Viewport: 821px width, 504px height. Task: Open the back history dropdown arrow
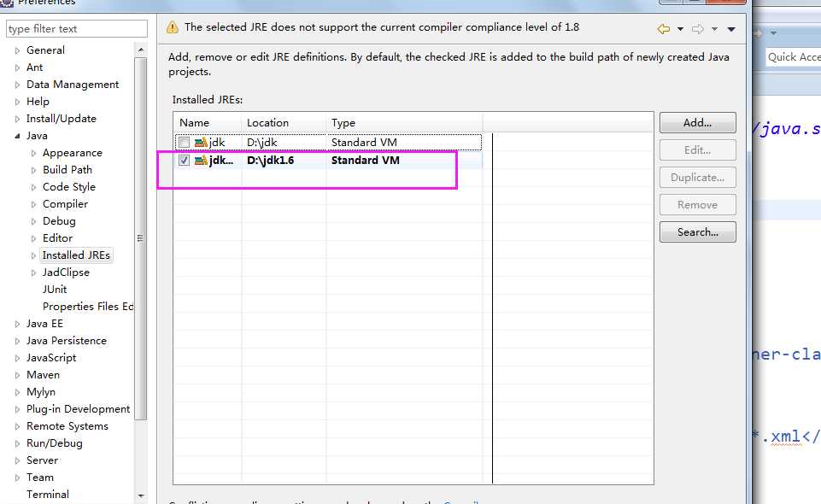pyautogui.click(x=680, y=29)
